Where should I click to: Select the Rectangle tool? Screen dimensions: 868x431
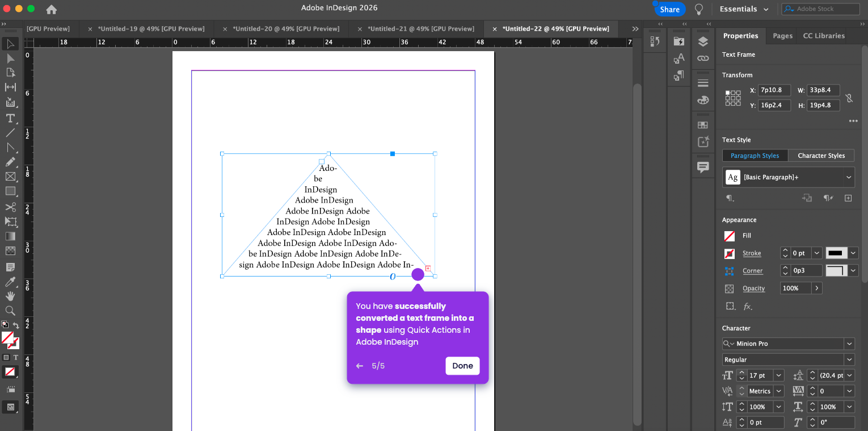10,191
